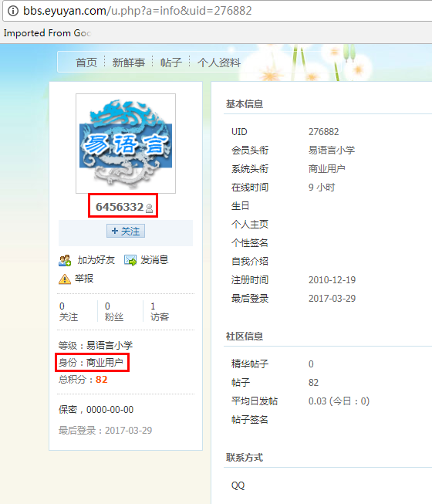
Task: Click the 发消息 link
Action: pyautogui.click(x=154, y=260)
